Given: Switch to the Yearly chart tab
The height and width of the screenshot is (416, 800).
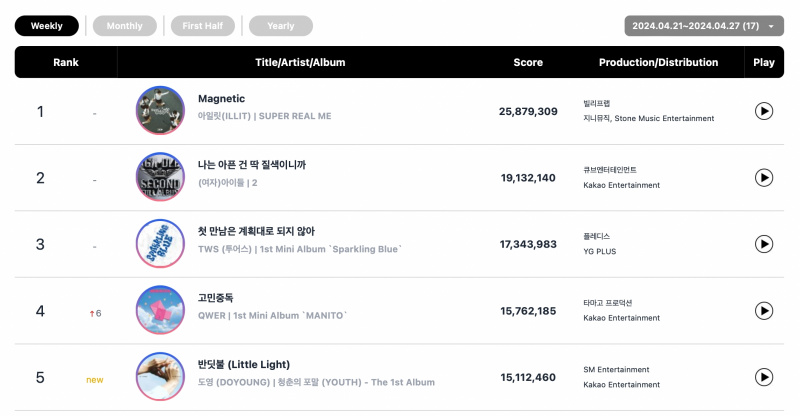Looking at the screenshot, I should point(281,26).
